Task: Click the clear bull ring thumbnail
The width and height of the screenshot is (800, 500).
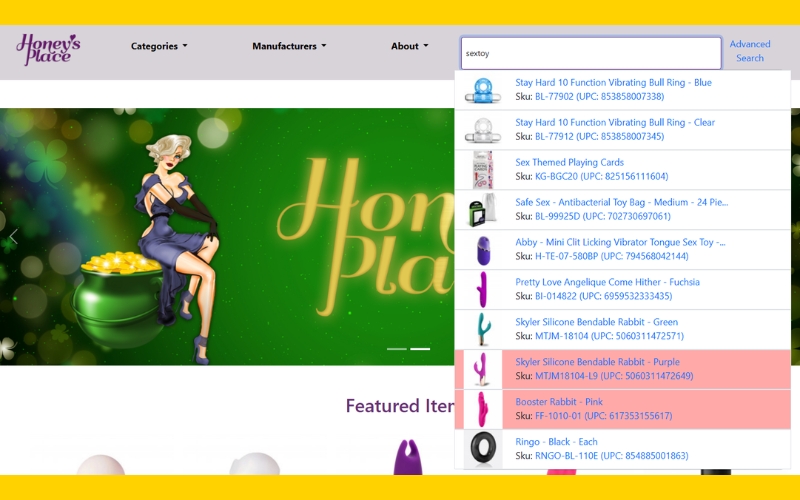Action: 483,130
